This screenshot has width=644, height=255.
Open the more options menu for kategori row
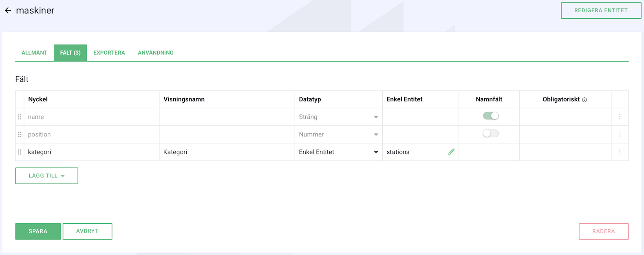620,152
